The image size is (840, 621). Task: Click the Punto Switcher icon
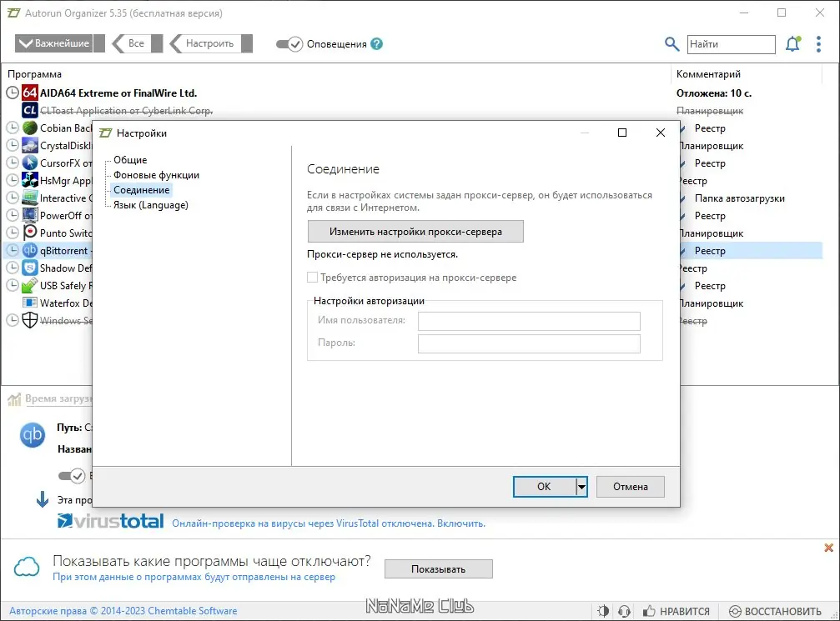(29, 233)
